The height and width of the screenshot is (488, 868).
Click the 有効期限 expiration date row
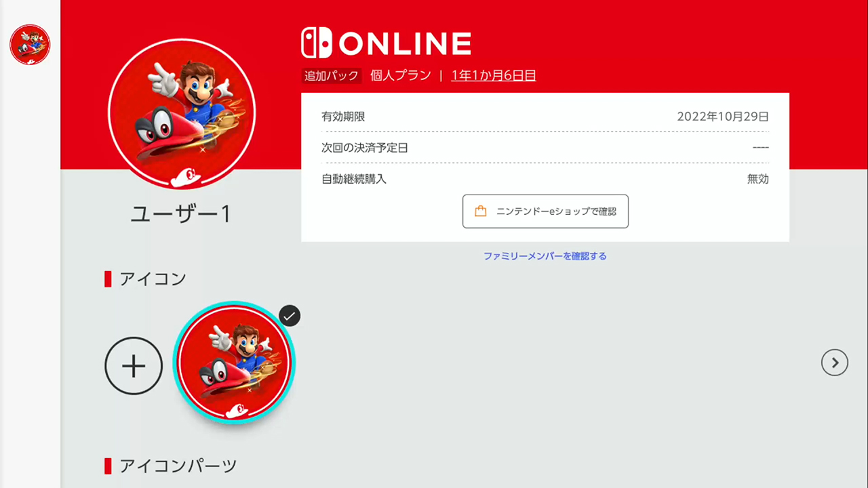pyautogui.click(x=545, y=117)
